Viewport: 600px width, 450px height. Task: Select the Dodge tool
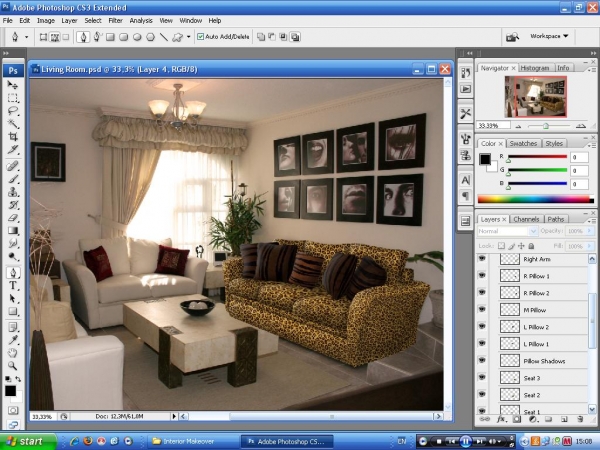[13, 256]
